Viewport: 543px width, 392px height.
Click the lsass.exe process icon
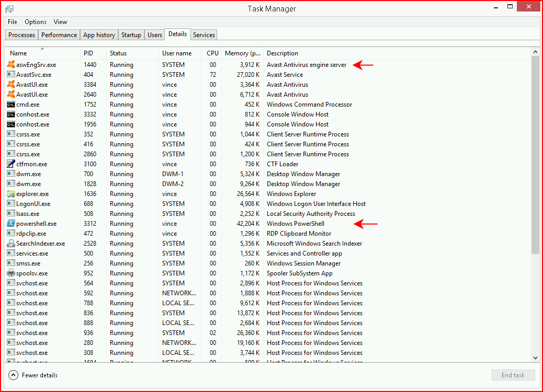coord(11,214)
